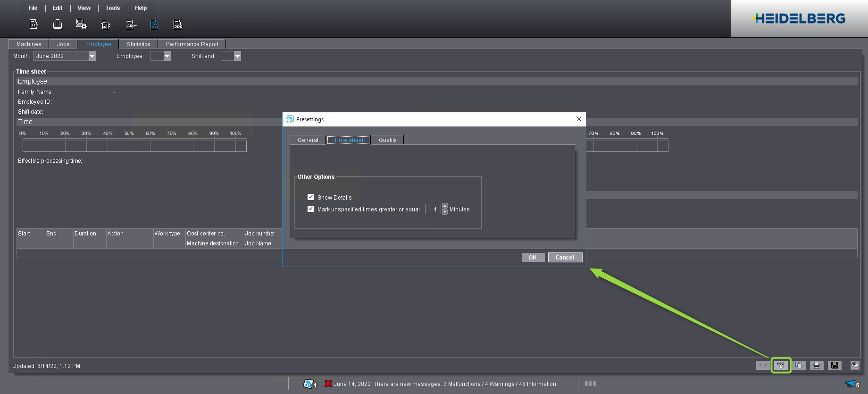Expand the Shift end dropdown
Image resolution: width=868 pixels, height=394 pixels.
237,56
